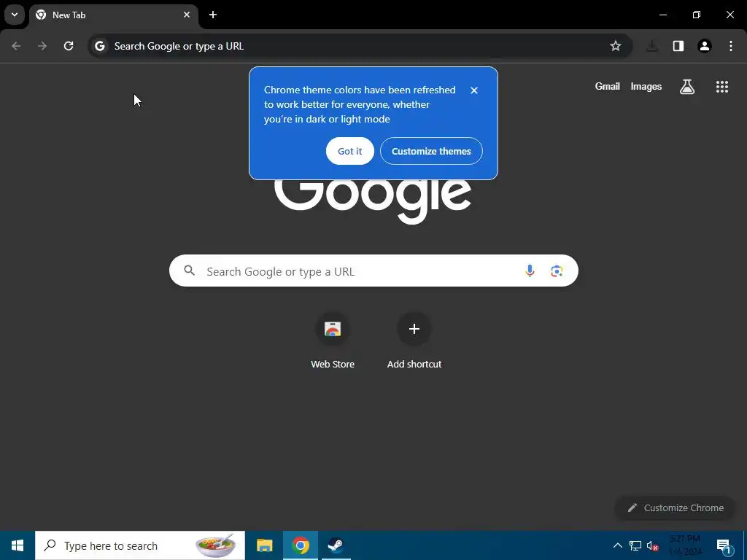Click the magnifier icon in the search box
This screenshot has width=747, height=560.
point(189,271)
